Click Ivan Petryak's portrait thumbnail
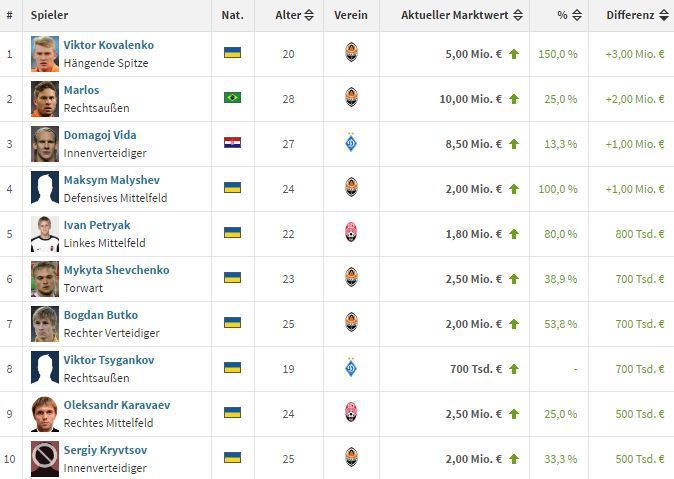 coord(45,233)
